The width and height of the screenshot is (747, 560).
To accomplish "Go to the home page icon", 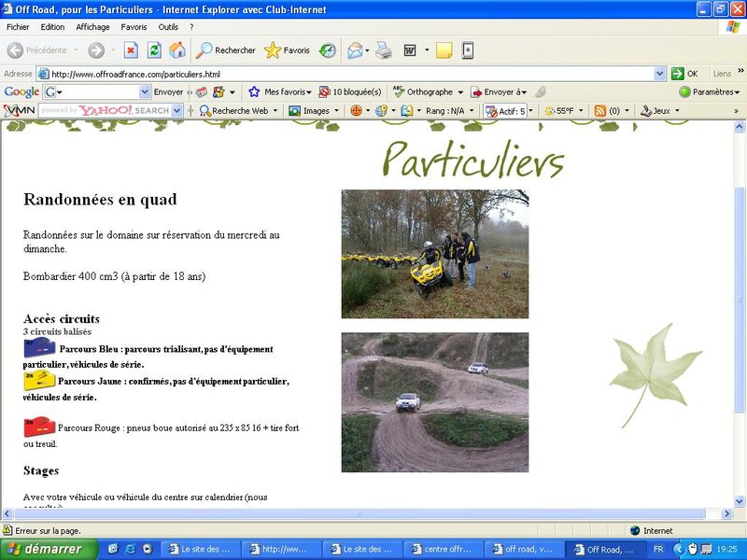I will [x=177, y=50].
